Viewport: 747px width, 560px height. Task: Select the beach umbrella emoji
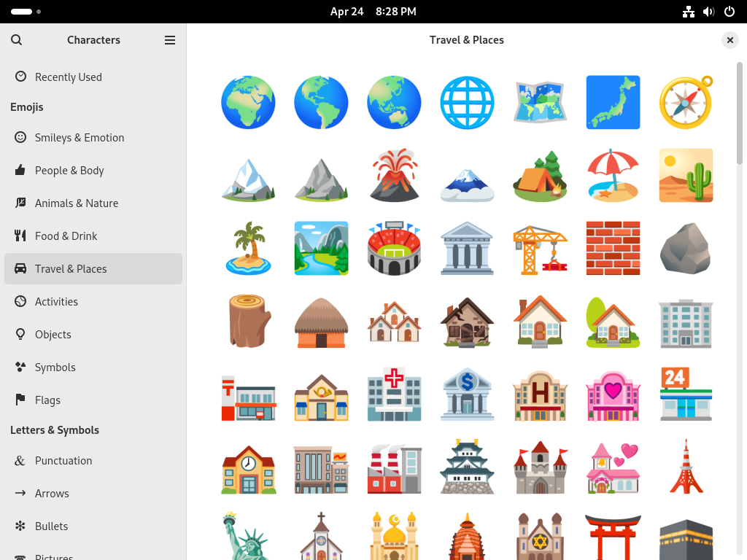point(613,175)
